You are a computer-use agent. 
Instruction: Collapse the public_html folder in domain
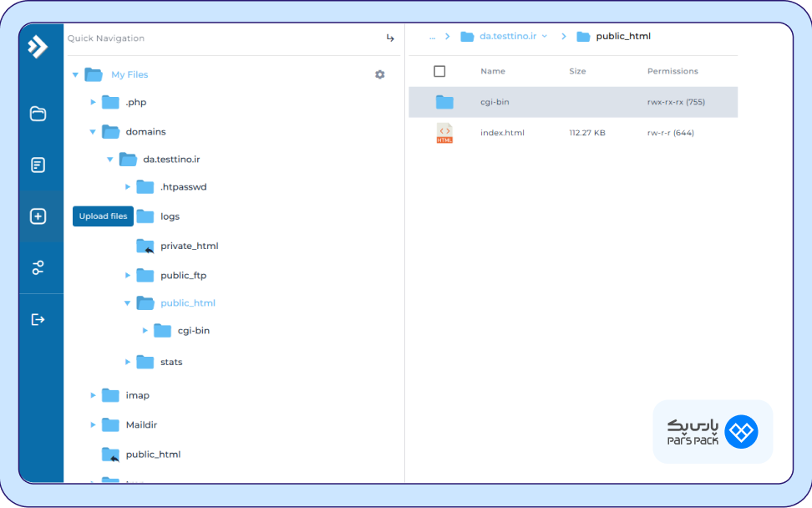click(x=127, y=303)
